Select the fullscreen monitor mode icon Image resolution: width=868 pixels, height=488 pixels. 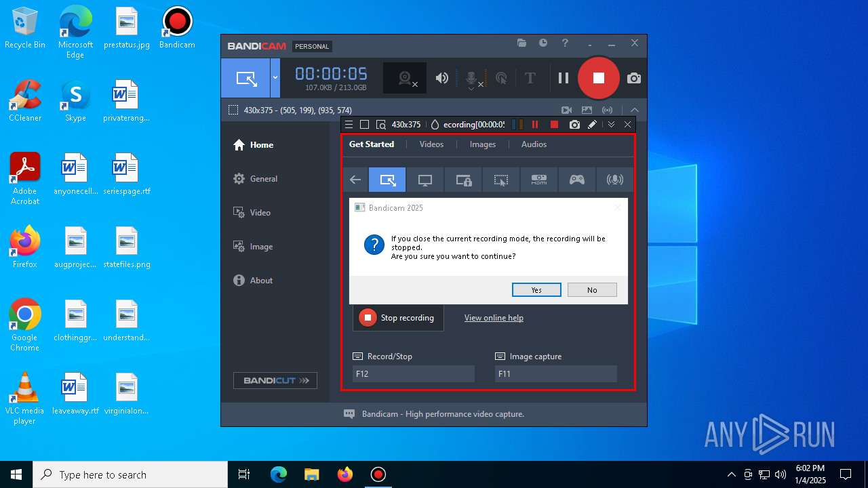(x=425, y=180)
